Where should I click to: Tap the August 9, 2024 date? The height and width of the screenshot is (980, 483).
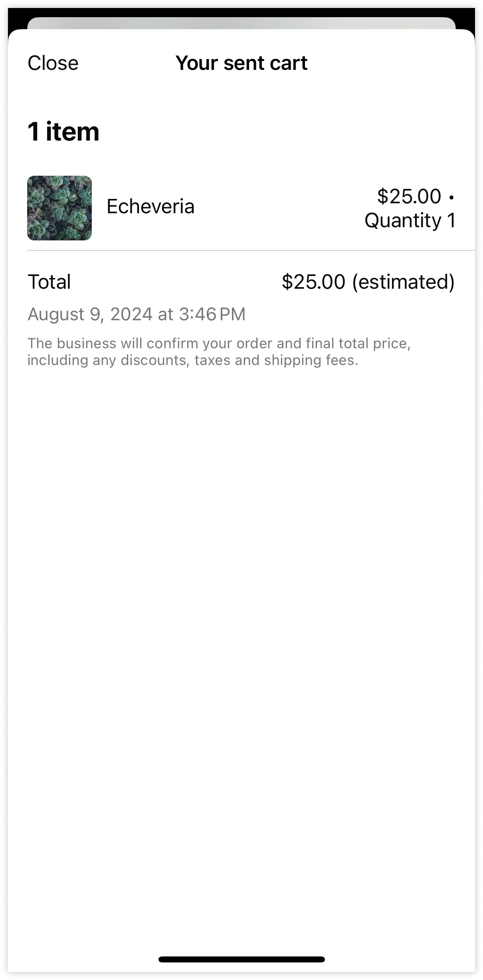coord(90,314)
